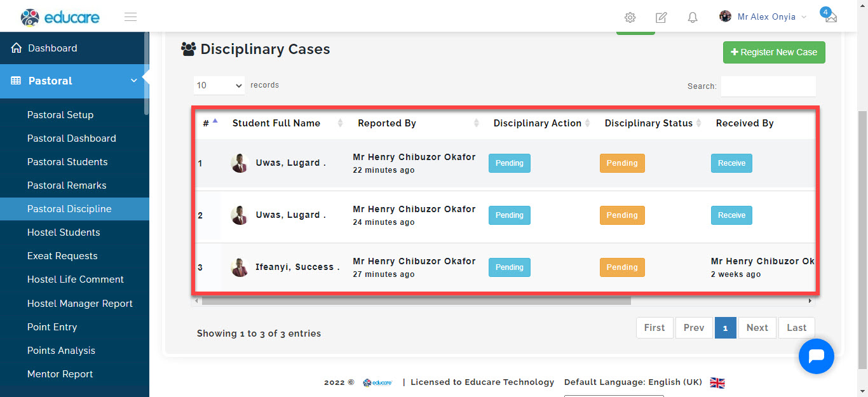Sort by Student Full Name column

pyautogui.click(x=340, y=123)
